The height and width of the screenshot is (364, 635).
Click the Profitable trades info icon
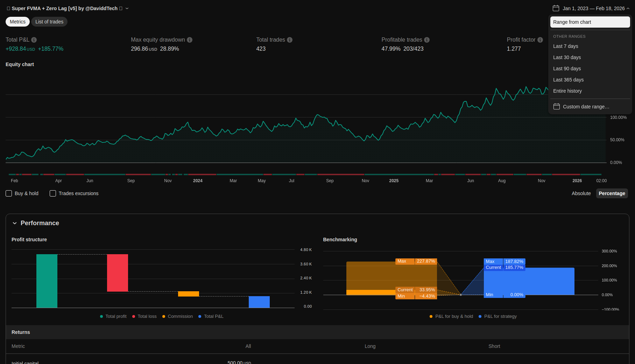click(427, 40)
